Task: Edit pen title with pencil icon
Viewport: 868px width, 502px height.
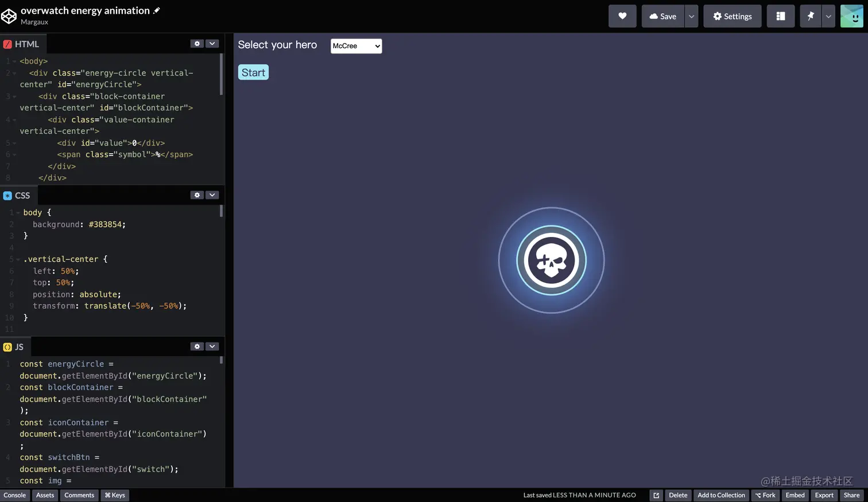Action: click(156, 10)
